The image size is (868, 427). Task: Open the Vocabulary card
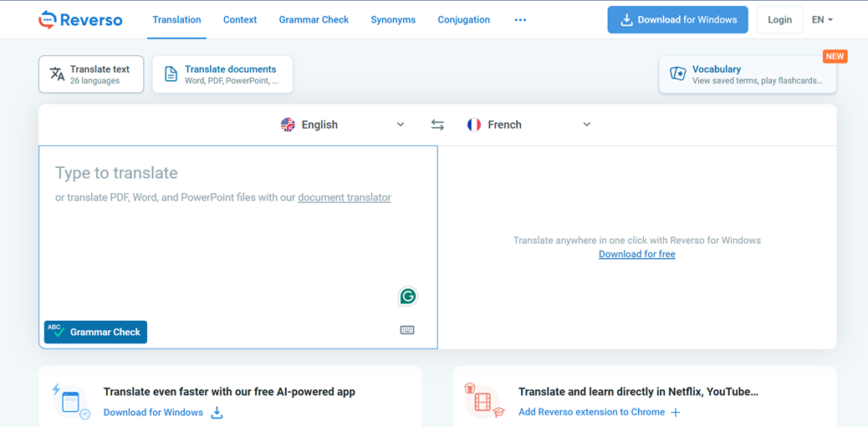pos(748,74)
